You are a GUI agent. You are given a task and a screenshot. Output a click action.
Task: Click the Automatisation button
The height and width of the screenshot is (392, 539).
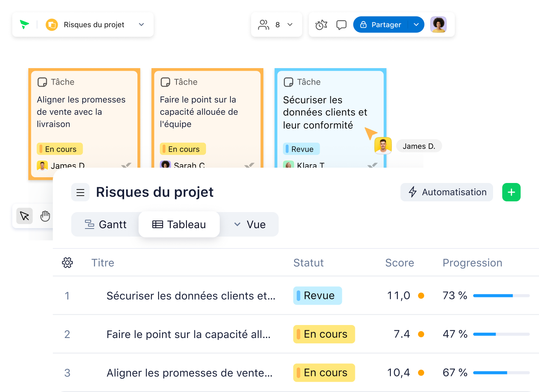(x=447, y=192)
